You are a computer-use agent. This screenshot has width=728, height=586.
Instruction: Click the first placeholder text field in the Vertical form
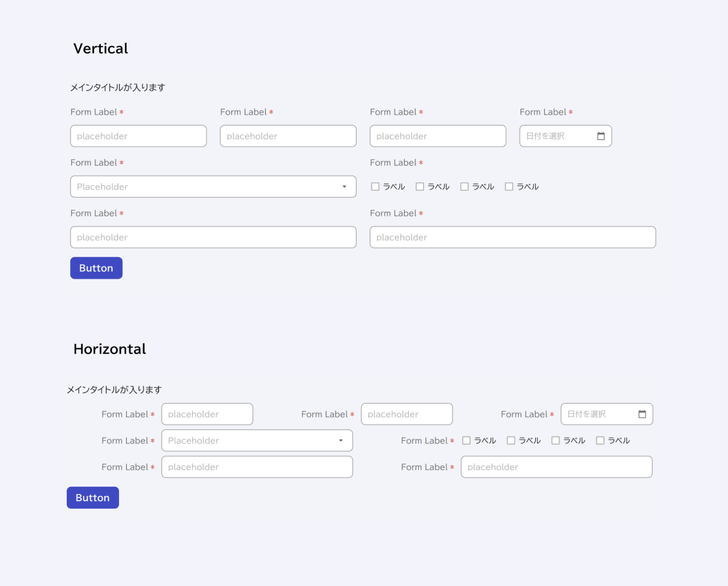[x=138, y=136]
